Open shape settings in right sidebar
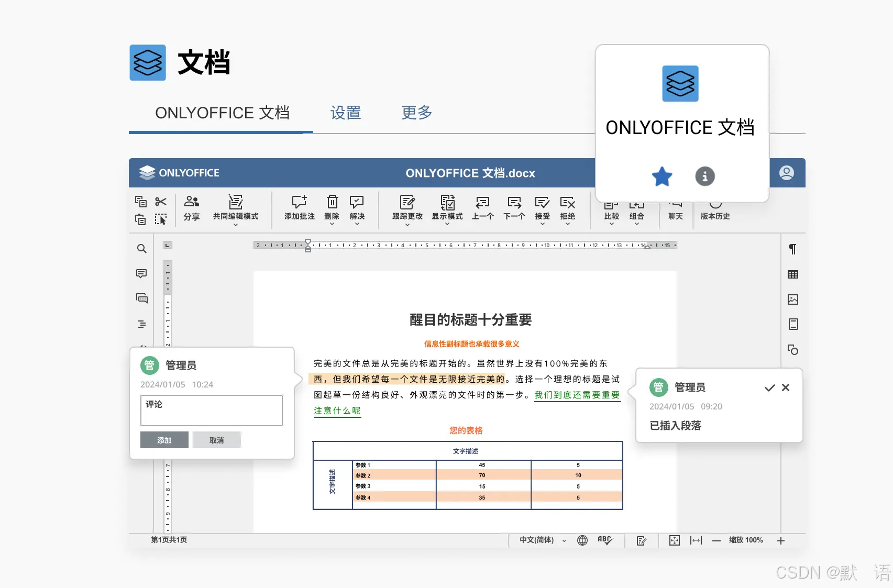The height and width of the screenshot is (588, 893). [793, 349]
